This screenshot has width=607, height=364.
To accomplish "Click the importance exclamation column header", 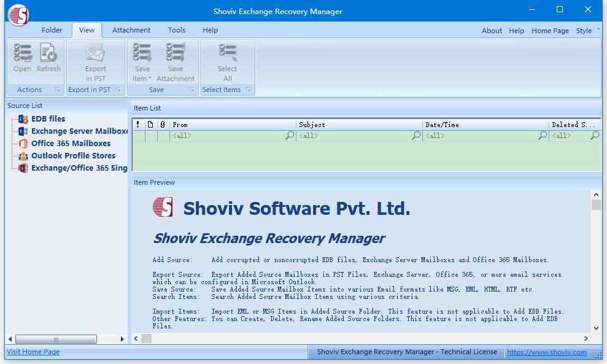I will [x=138, y=125].
